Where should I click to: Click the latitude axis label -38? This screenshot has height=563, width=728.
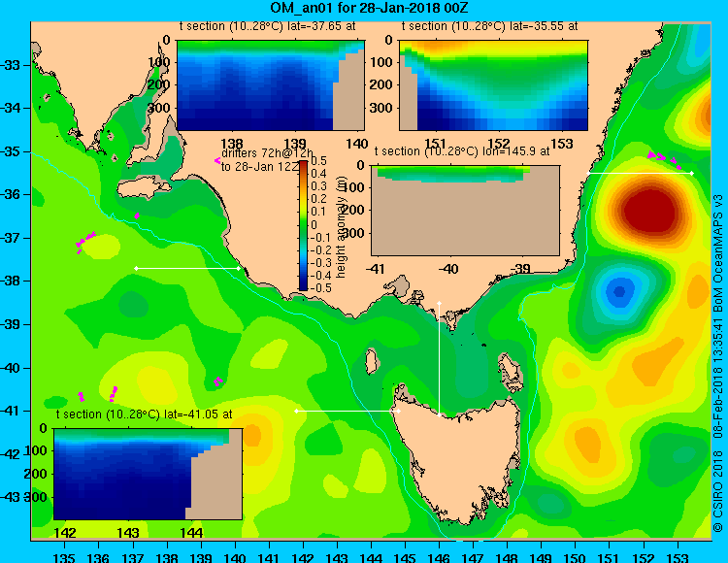coord(11,281)
